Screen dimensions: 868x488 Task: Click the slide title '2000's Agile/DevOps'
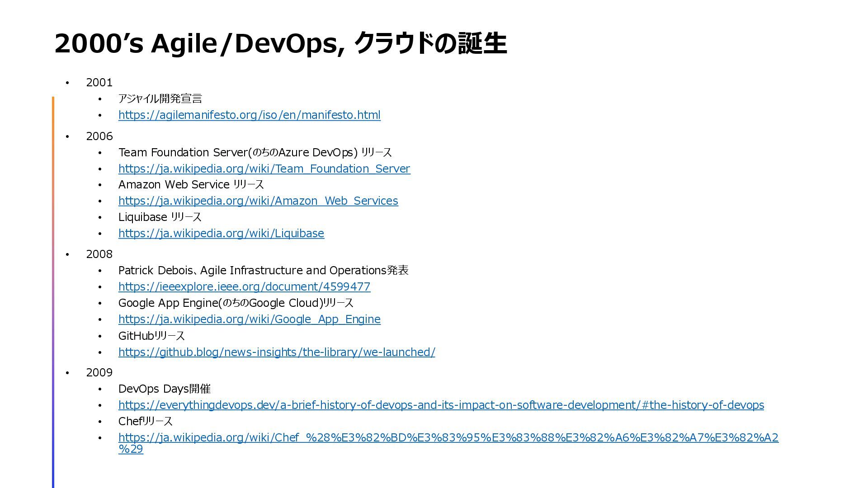[x=280, y=44]
